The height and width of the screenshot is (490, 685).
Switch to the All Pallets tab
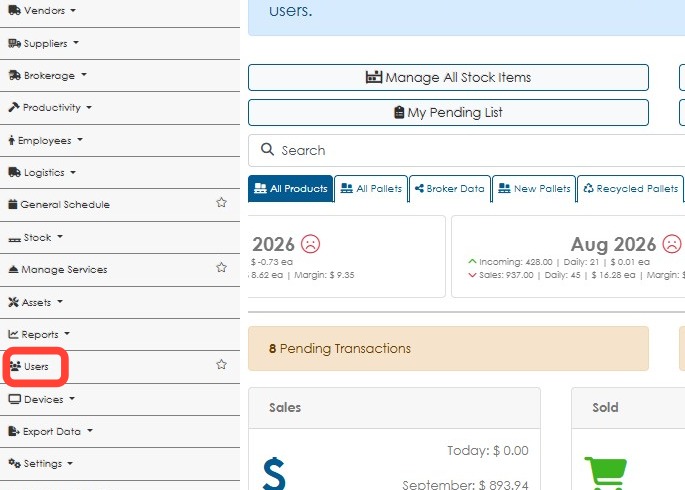coord(371,189)
